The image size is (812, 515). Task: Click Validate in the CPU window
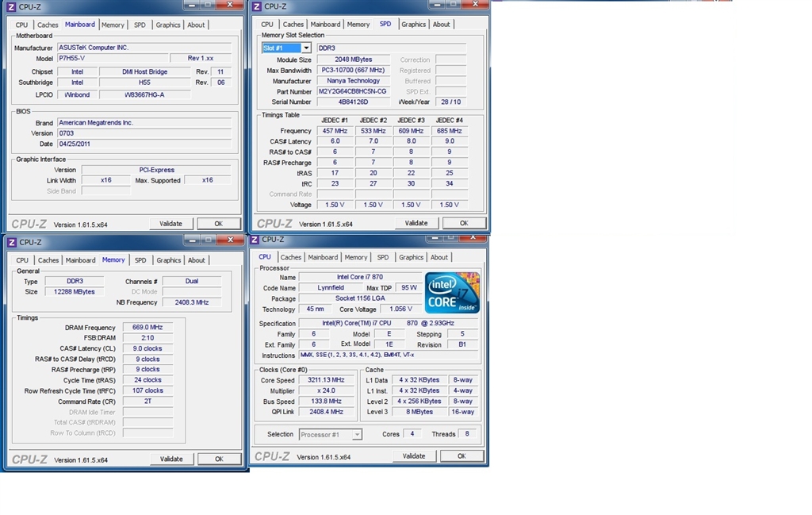pos(414,456)
